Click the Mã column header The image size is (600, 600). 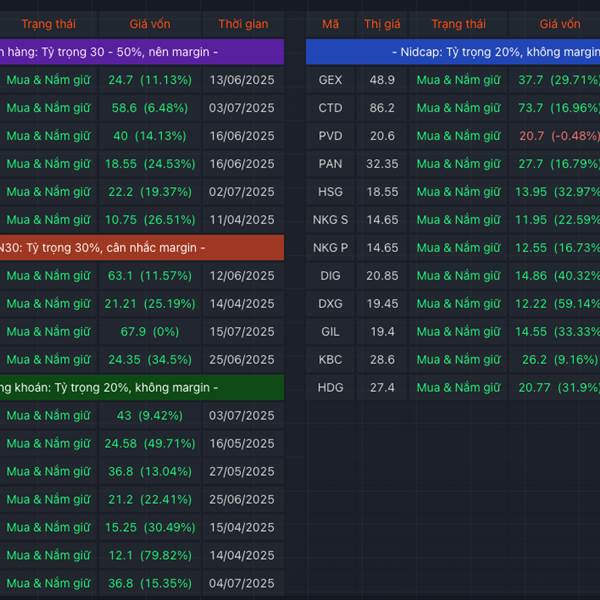pos(330,24)
